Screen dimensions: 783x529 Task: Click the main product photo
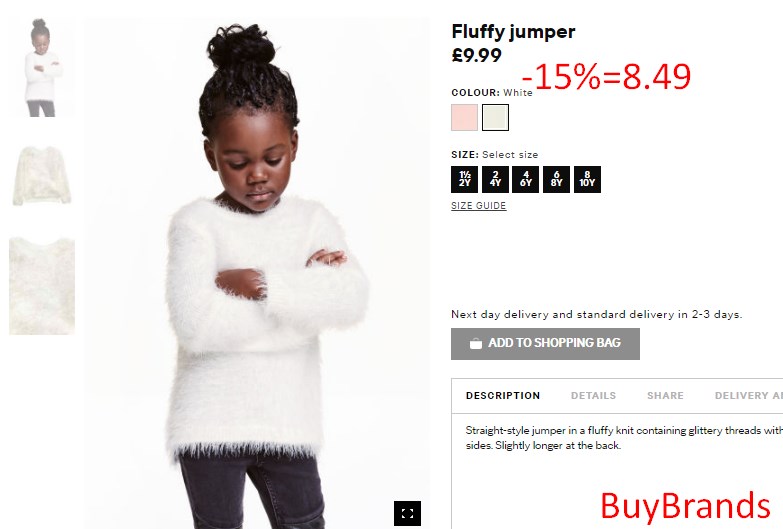[x=257, y=273]
